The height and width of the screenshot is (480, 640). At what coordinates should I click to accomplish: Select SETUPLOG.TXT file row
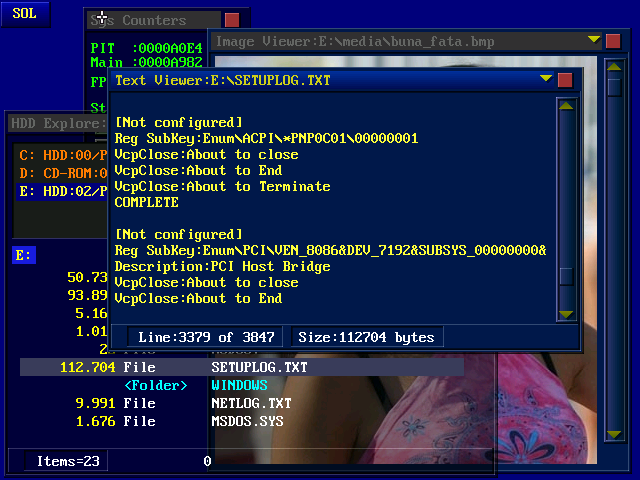242,367
